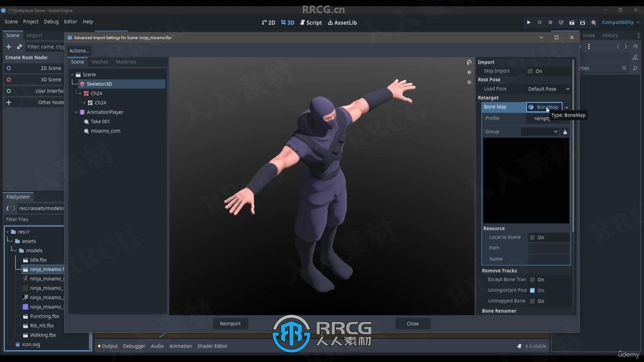Instantiate child scene via link icon
644x362 pixels.
[20, 47]
